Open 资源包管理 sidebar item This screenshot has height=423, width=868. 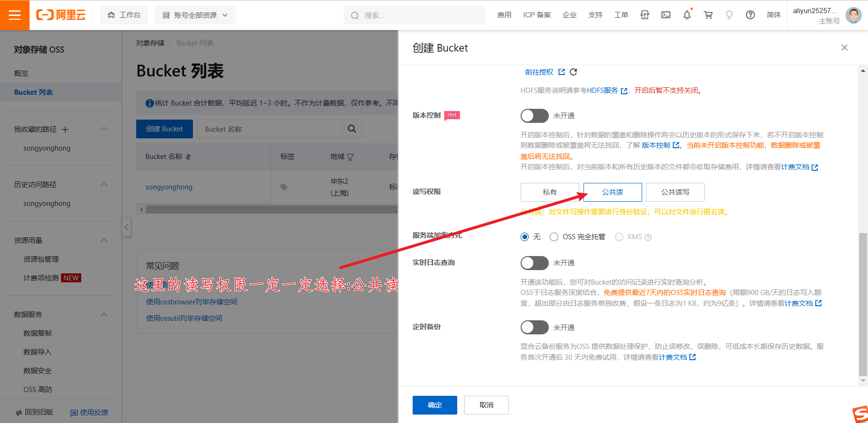(41, 259)
